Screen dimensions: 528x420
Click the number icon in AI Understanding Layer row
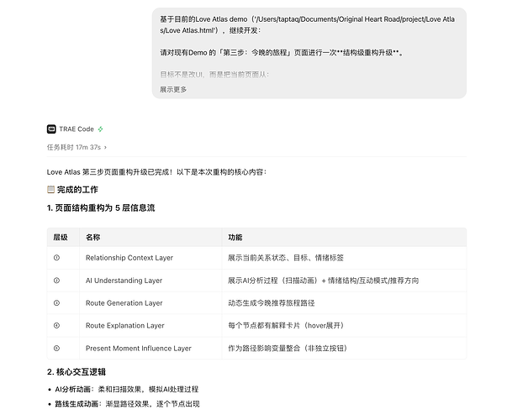coord(56,281)
